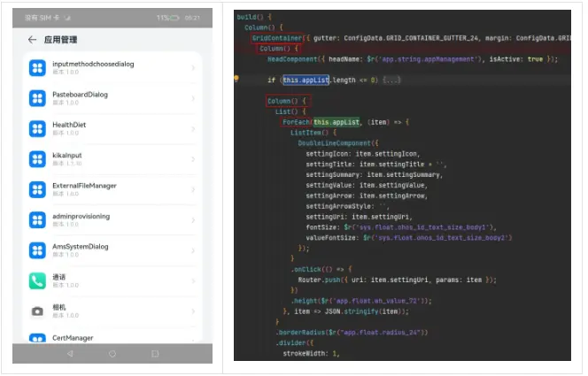Image resolution: width=588 pixels, height=376 pixels.
Task: Click green-highlighted this.appList in ForEach
Action: [x=338, y=122]
